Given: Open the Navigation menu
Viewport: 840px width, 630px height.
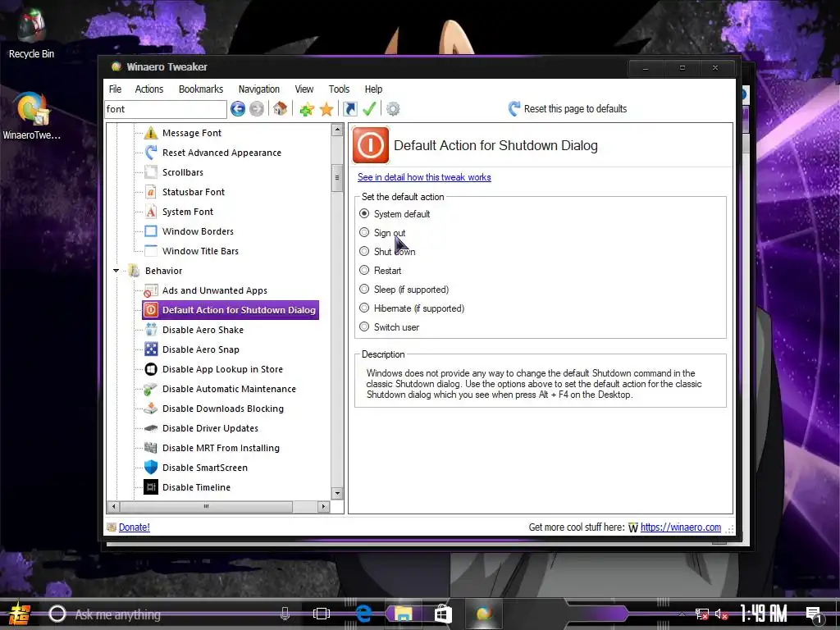Looking at the screenshot, I should point(258,89).
